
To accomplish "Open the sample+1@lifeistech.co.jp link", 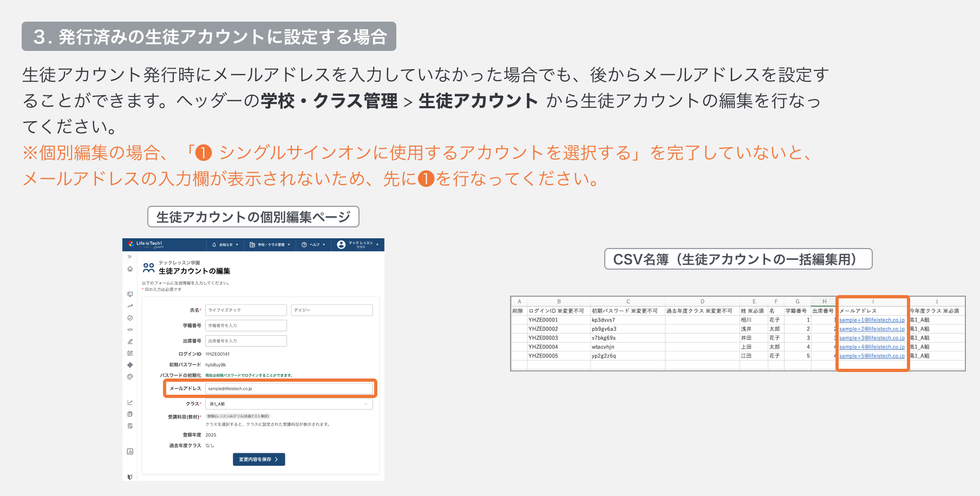I will pos(872,320).
